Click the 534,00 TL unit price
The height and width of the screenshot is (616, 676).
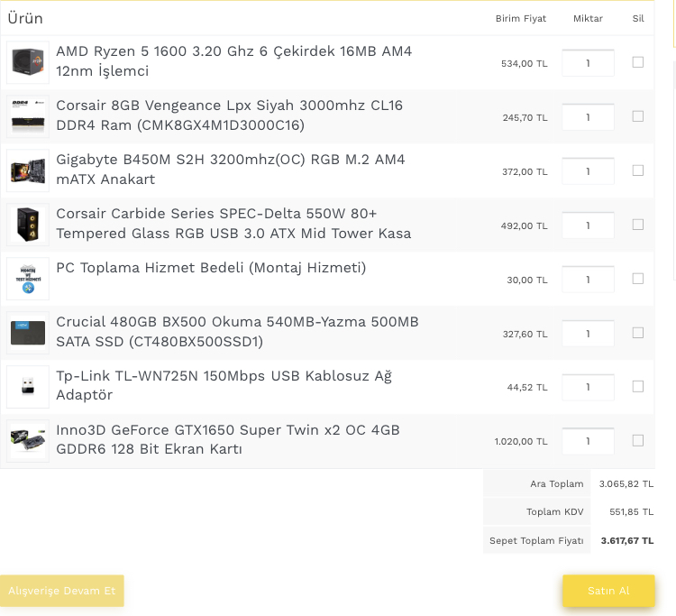(x=525, y=63)
